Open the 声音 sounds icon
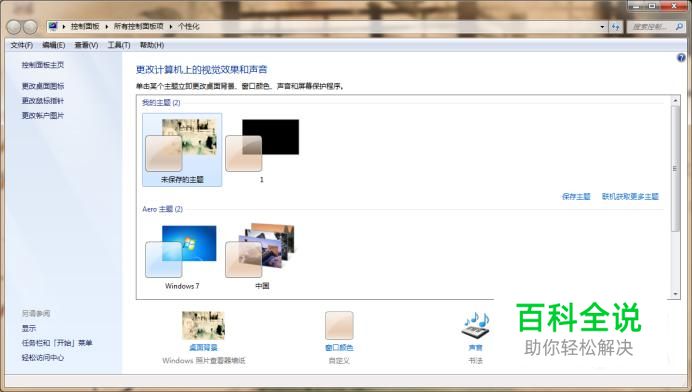This screenshot has height=392, width=692. click(476, 325)
